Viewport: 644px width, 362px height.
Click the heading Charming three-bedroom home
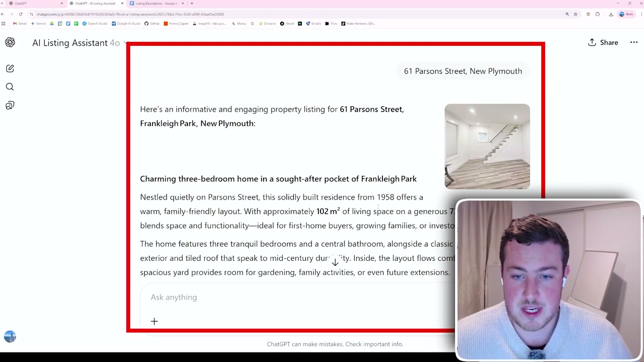point(278,179)
